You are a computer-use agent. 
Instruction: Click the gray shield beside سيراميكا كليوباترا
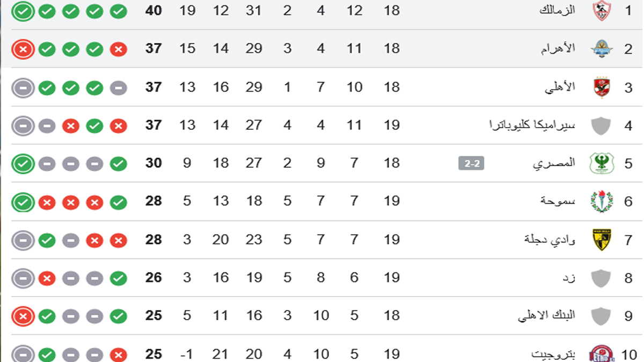click(601, 125)
